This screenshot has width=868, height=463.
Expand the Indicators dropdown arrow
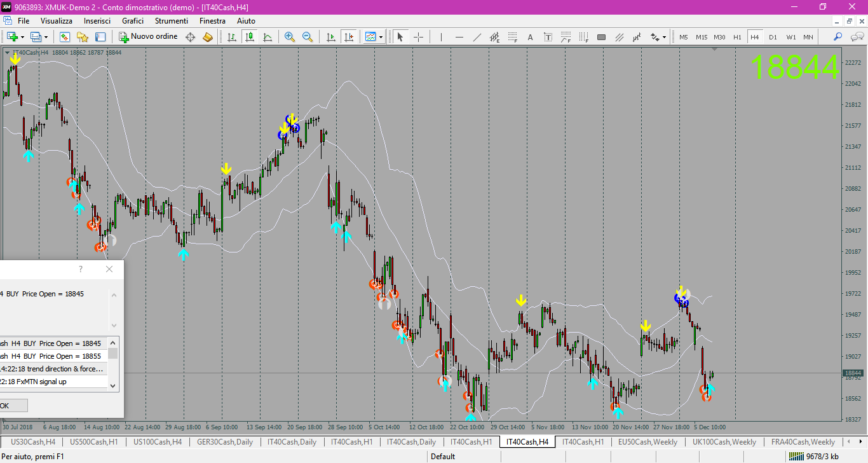tap(381, 37)
